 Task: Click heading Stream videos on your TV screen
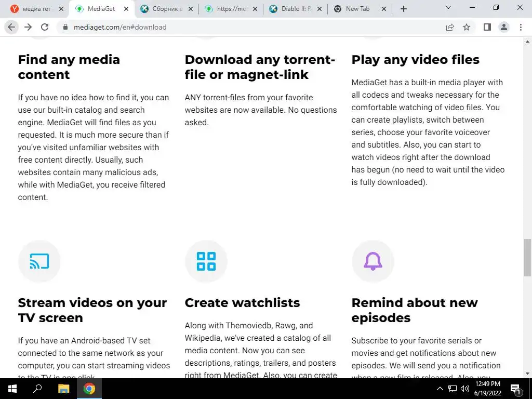point(92,310)
